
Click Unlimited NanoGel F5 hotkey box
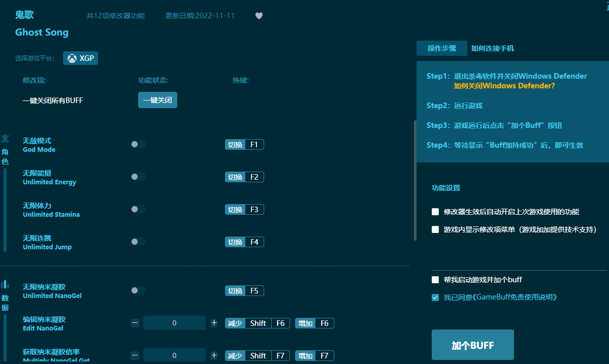click(244, 291)
